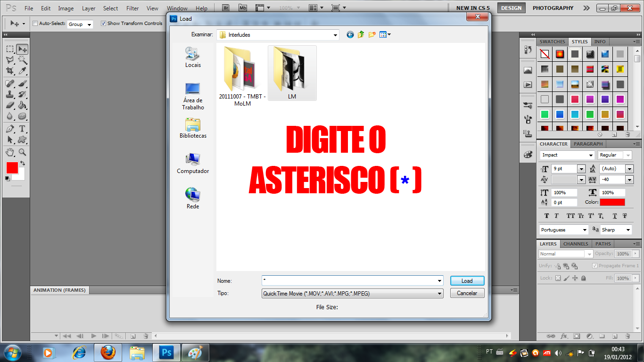
Task: Open the Filter menu
Action: [x=132, y=8]
